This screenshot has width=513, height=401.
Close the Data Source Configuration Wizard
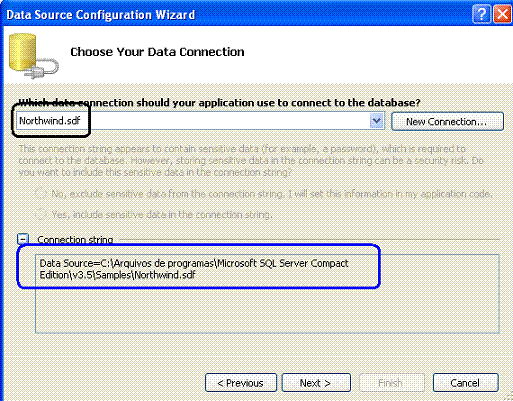pos(502,14)
